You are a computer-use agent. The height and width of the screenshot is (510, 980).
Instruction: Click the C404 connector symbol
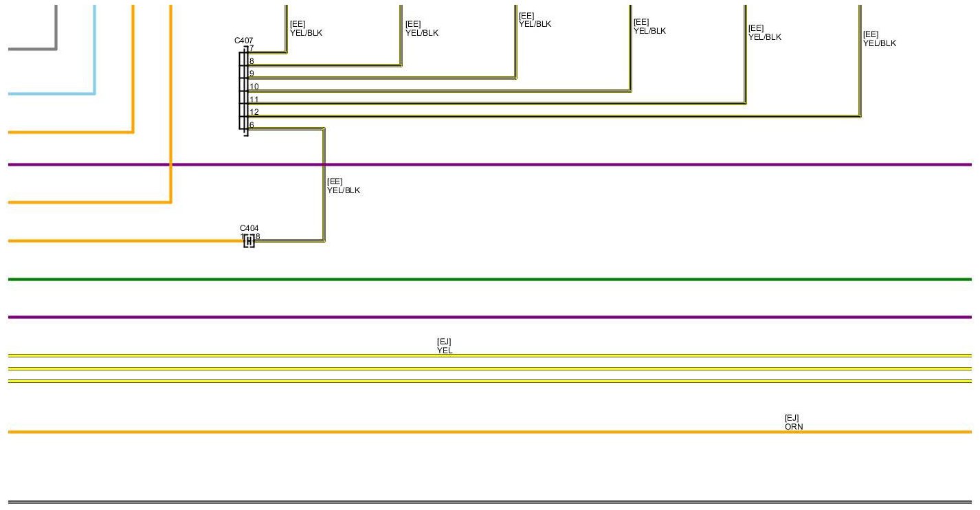(x=249, y=241)
